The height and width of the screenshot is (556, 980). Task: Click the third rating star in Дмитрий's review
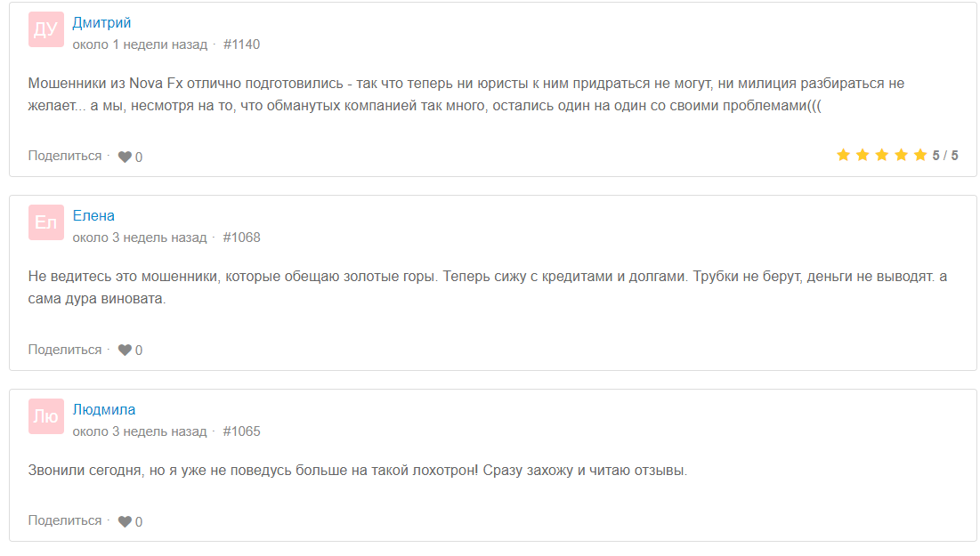point(881,156)
